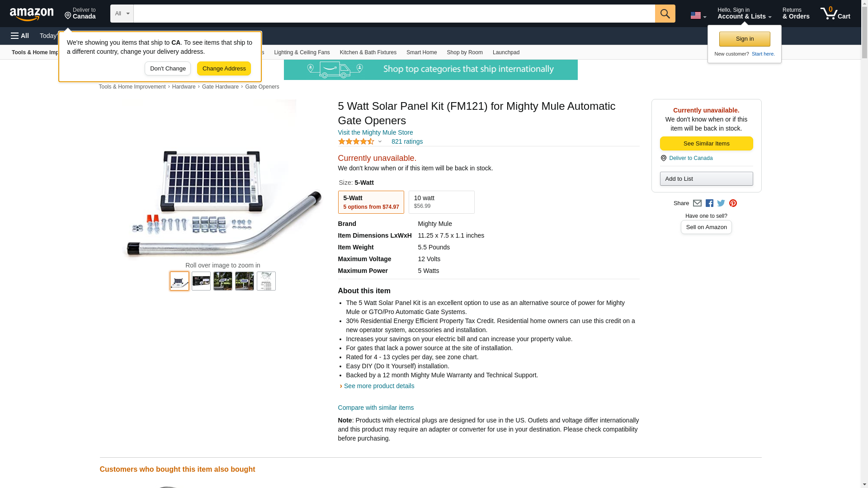Image resolution: width=868 pixels, height=488 pixels.
Task: Open the cart icon
Action: [835, 14]
